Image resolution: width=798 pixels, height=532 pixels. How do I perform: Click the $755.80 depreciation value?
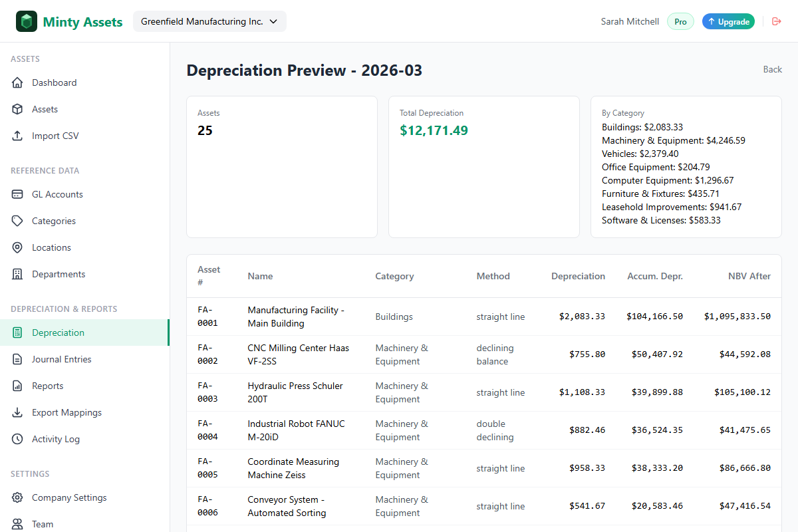coord(587,354)
